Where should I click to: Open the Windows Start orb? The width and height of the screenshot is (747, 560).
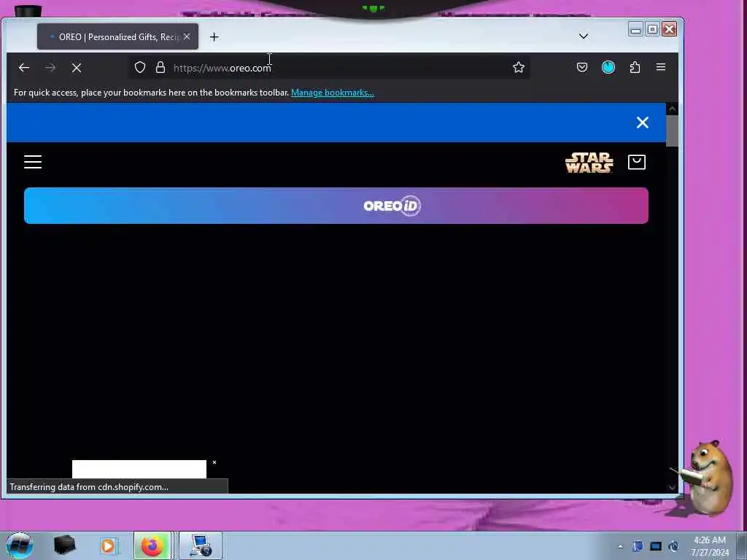coord(19,545)
